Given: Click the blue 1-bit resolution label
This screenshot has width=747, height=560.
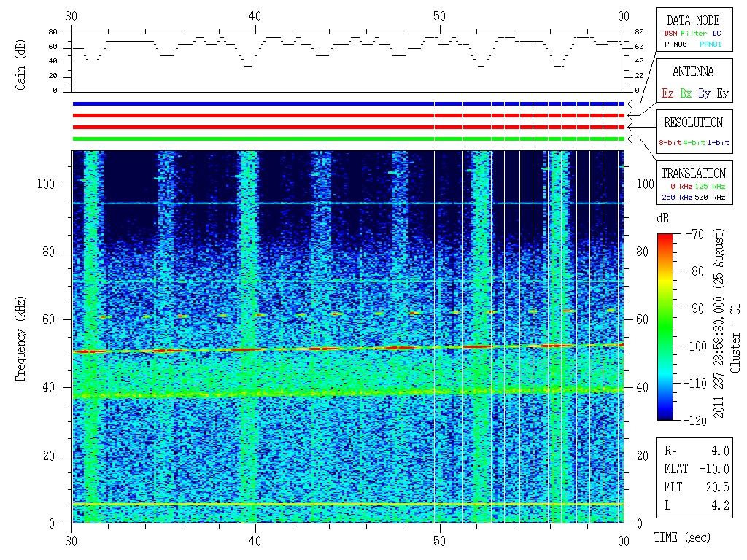Looking at the screenshot, I should (x=718, y=143).
